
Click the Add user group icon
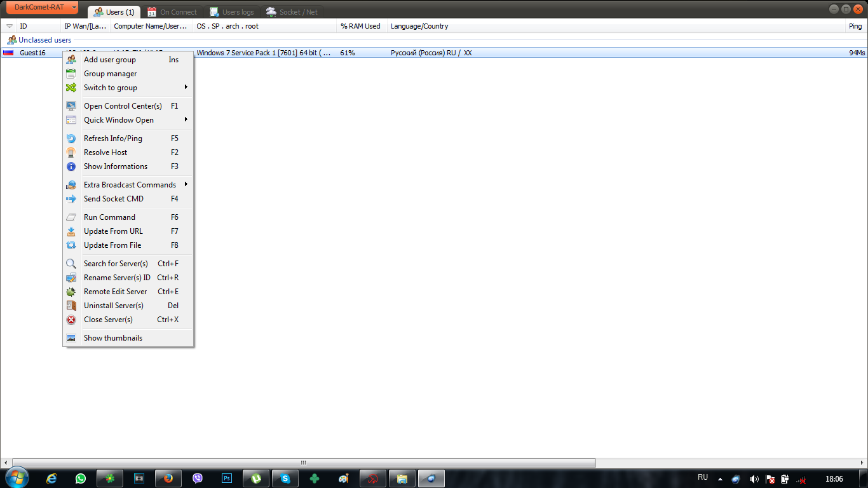pos(71,60)
